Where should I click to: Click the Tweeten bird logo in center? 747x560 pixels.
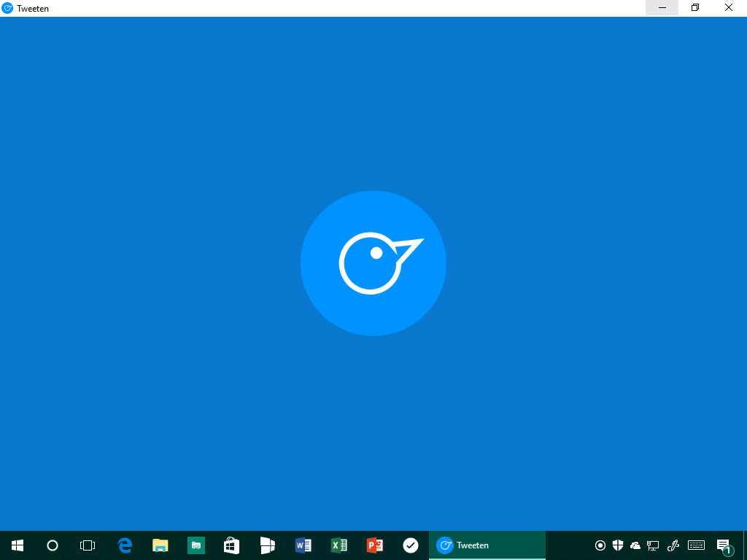point(373,263)
